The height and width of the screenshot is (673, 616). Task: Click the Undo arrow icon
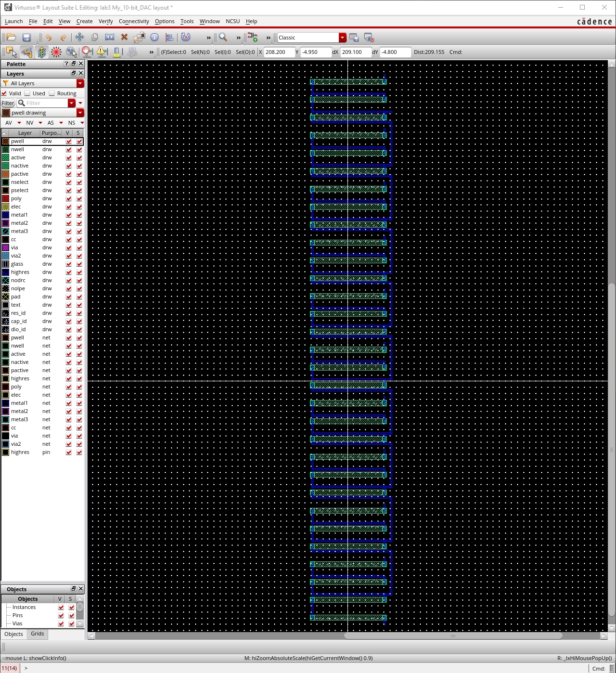pyautogui.click(x=48, y=38)
